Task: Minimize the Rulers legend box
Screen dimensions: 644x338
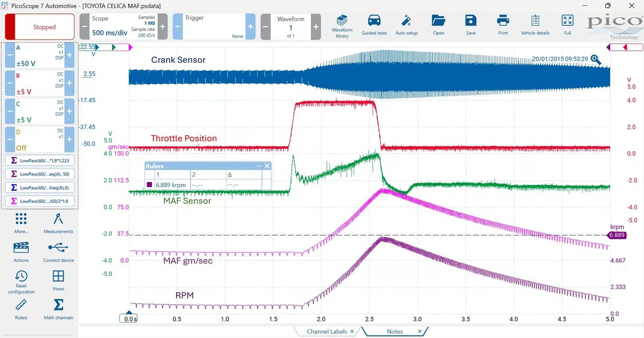Action: (258, 166)
